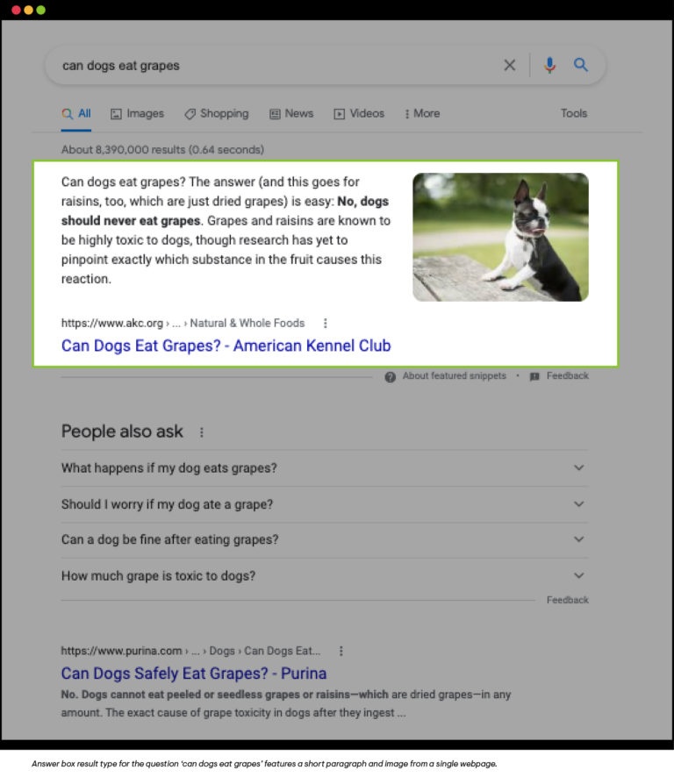
Task: Click Feedback below People also ask
Action: [568, 600]
